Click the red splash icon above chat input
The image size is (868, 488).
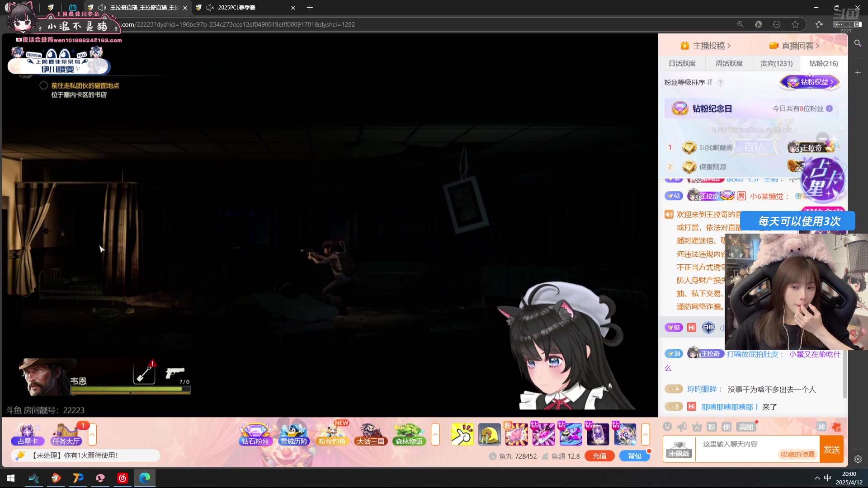[x=836, y=427]
